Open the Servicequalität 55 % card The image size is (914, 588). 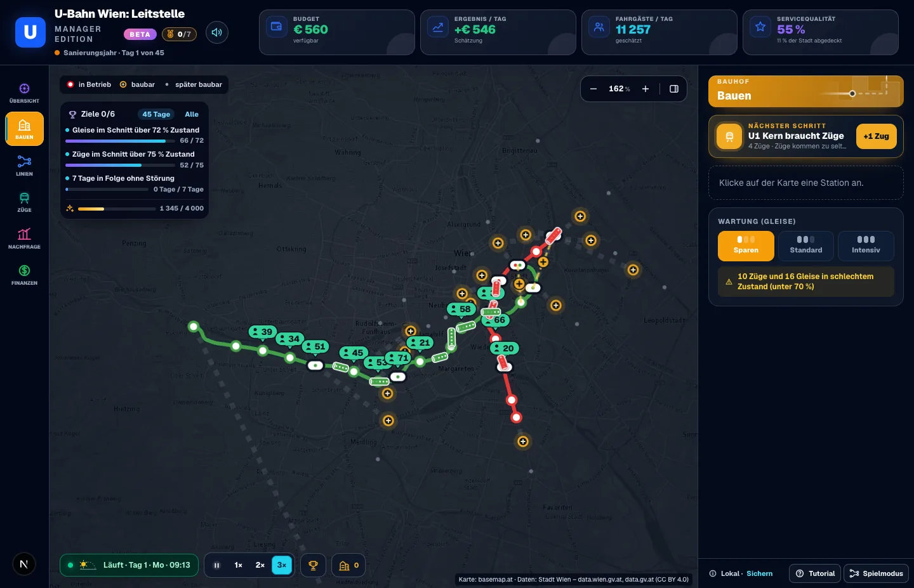821,32
